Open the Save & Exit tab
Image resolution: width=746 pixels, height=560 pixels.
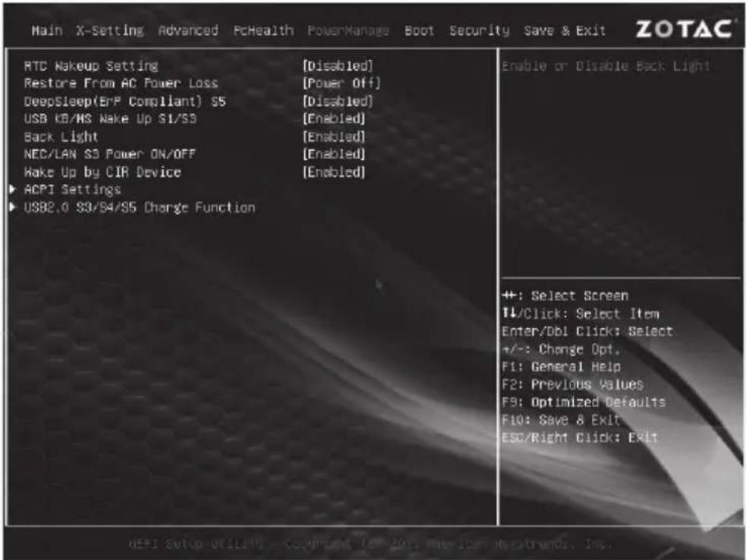565,31
